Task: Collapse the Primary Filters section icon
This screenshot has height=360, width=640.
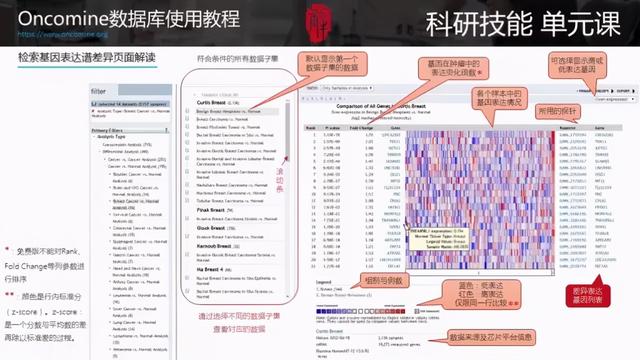Action: (x=166, y=130)
